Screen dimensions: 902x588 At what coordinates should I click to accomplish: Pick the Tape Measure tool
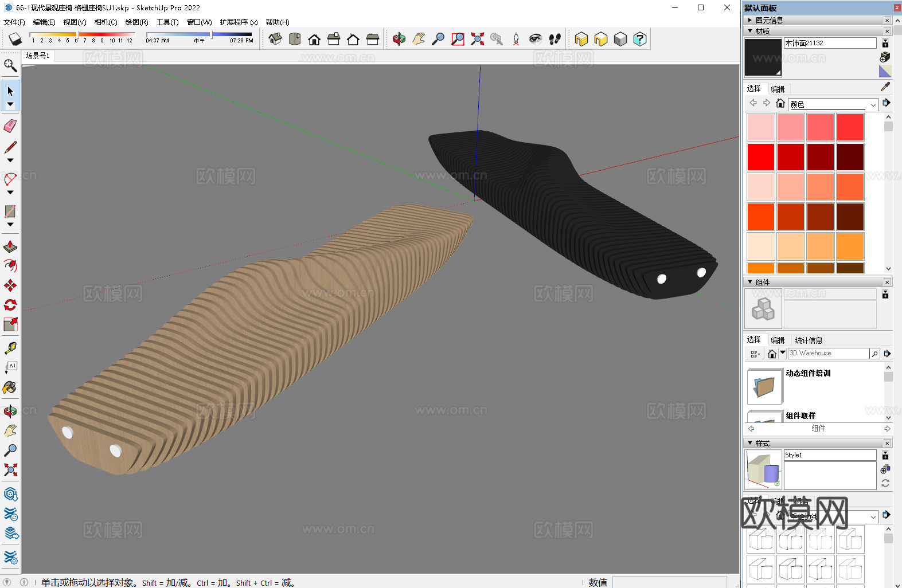(x=10, y=348)
